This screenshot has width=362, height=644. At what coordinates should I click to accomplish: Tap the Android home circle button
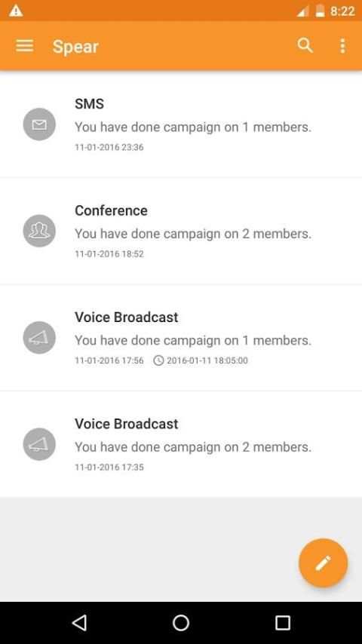click(x=181, y=623)
